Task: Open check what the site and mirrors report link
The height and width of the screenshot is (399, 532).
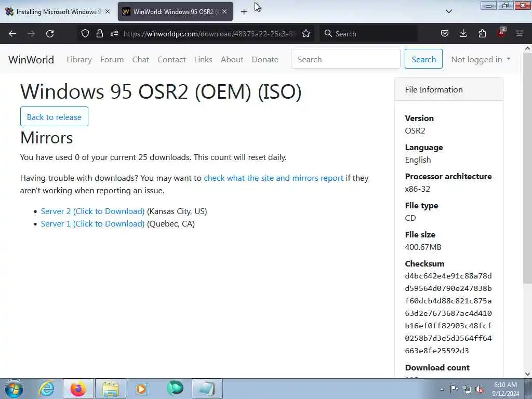Action: [x=273, y=178]
